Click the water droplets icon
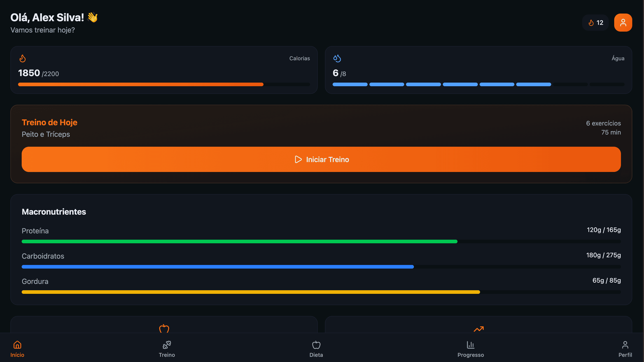 [x=337, y=58]
